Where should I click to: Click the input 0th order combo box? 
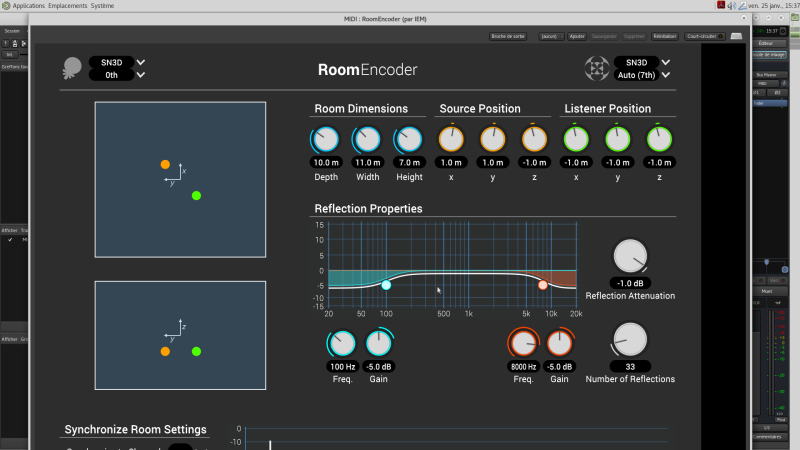pos(112,75)
